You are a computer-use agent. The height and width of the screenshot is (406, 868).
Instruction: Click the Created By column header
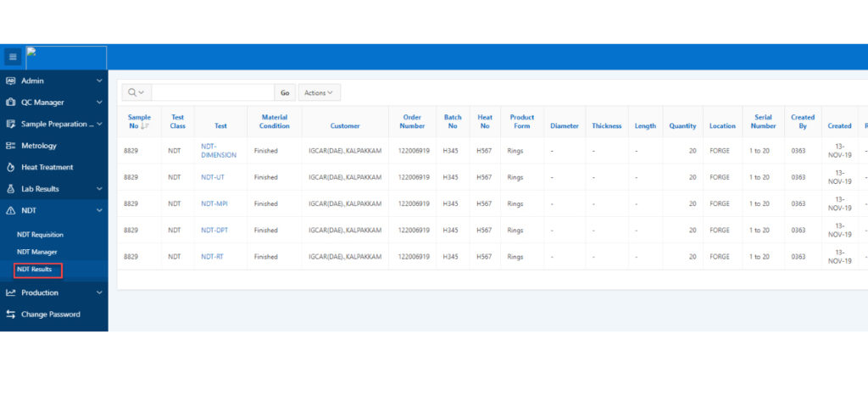click(803, 122)
